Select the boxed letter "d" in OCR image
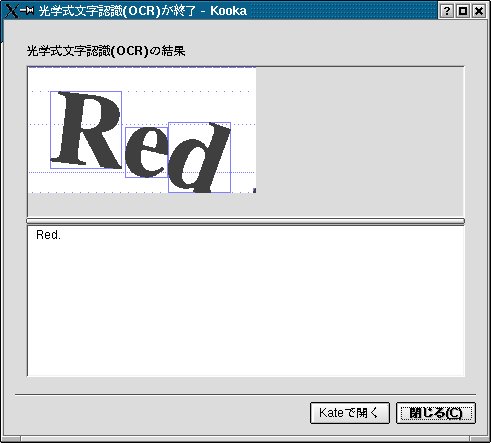491x443 pixels. (x=199, y=157)
